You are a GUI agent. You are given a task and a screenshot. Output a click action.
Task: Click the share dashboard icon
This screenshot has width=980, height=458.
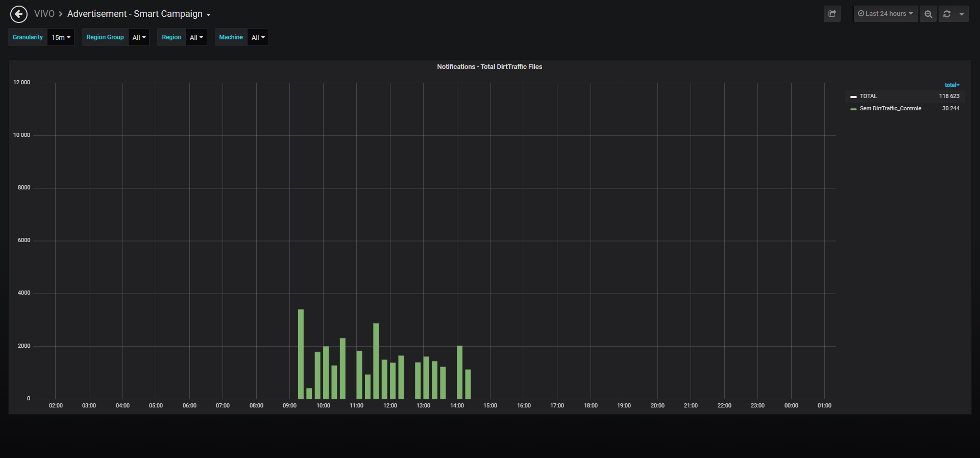coord(832,14)
